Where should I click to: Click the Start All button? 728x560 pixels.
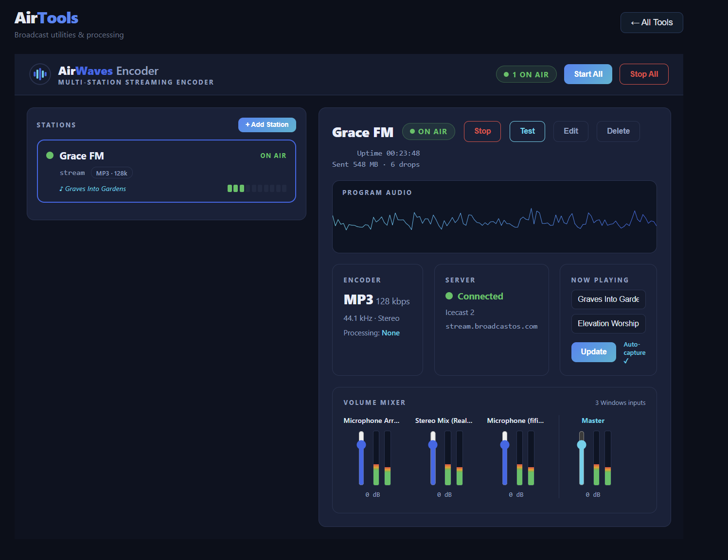588,74
